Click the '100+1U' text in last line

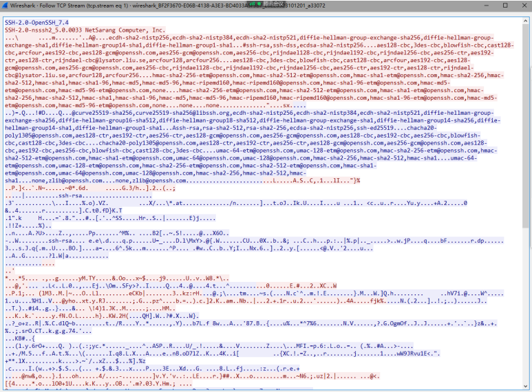click(x=62, y=384)
